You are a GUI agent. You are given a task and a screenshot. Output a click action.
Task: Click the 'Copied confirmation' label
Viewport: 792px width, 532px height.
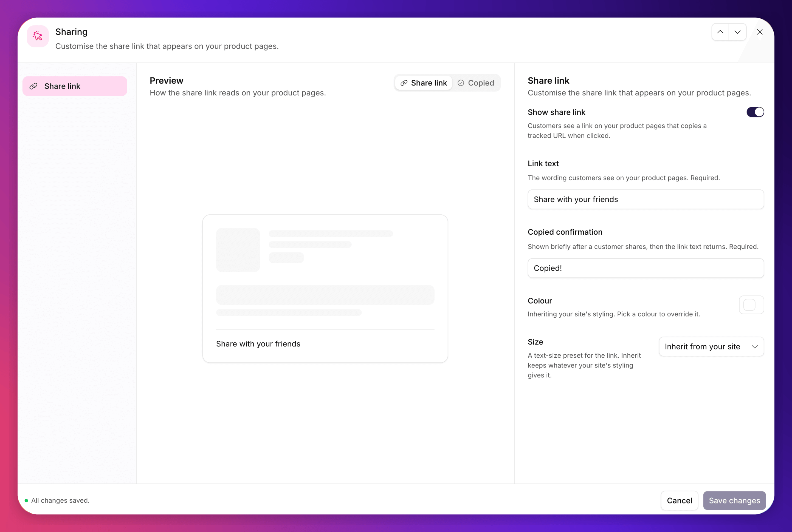tap(565, 232)
